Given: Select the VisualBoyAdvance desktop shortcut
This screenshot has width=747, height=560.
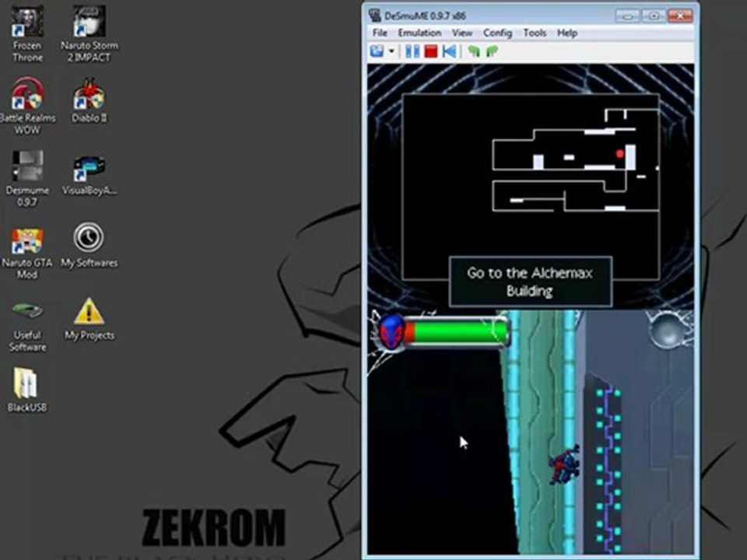Looking at the screenshot, I should point(89,173).
